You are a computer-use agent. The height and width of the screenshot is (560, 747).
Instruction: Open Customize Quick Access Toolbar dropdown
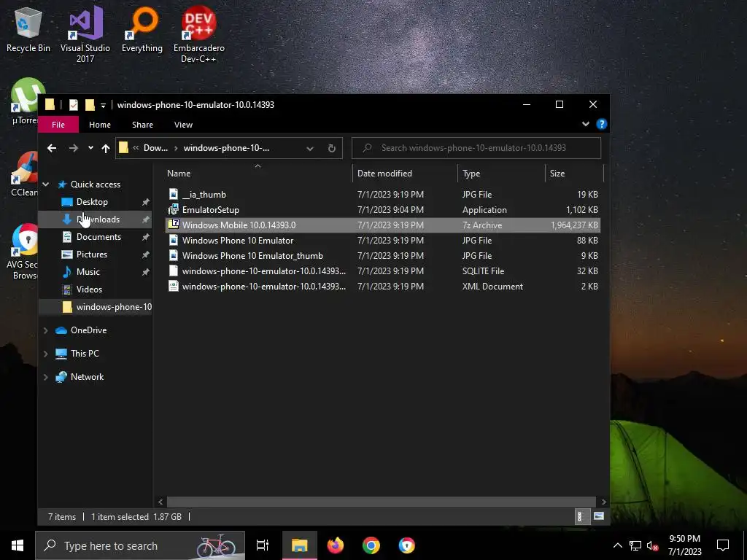[x=103, y=105]
